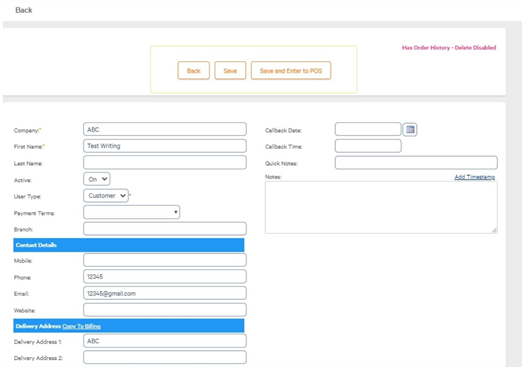
Task: Click the Add Timestamp link
Action: point(475,177)
